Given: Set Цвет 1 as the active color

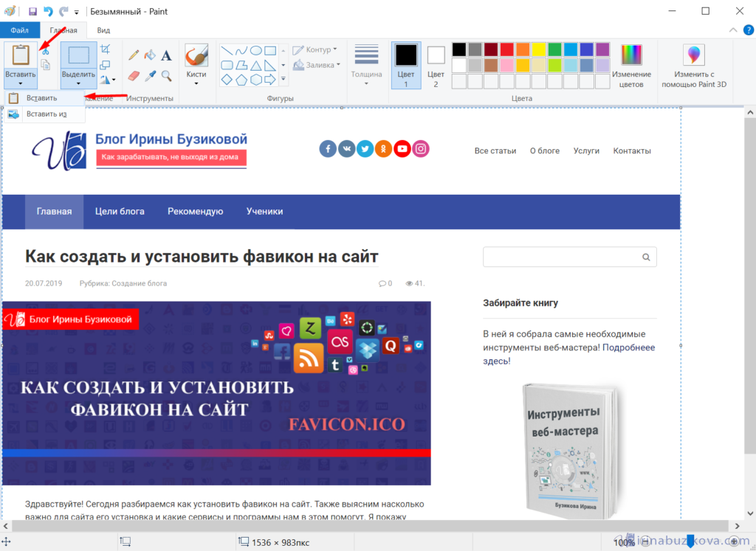Looking at the screenshot, I should tap(405, 65).
